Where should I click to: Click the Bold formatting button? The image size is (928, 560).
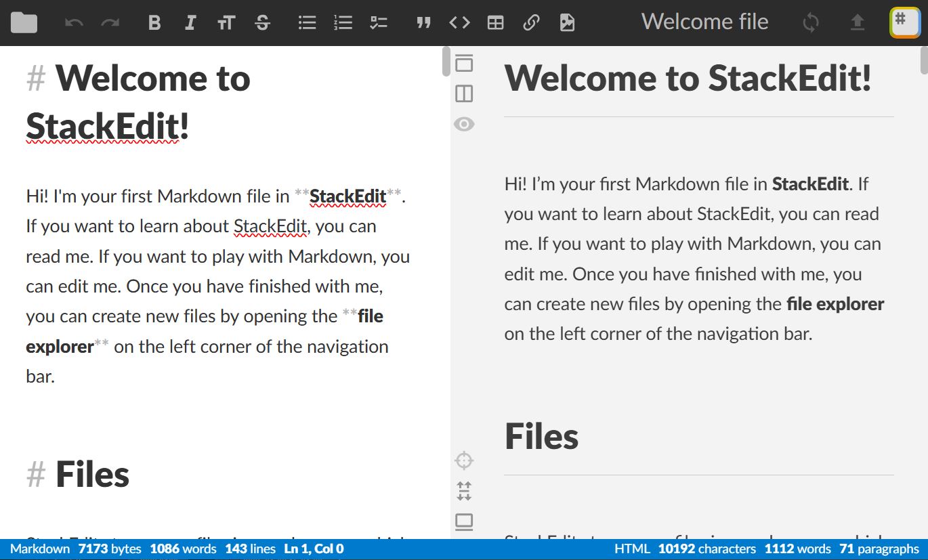point(154,23)
